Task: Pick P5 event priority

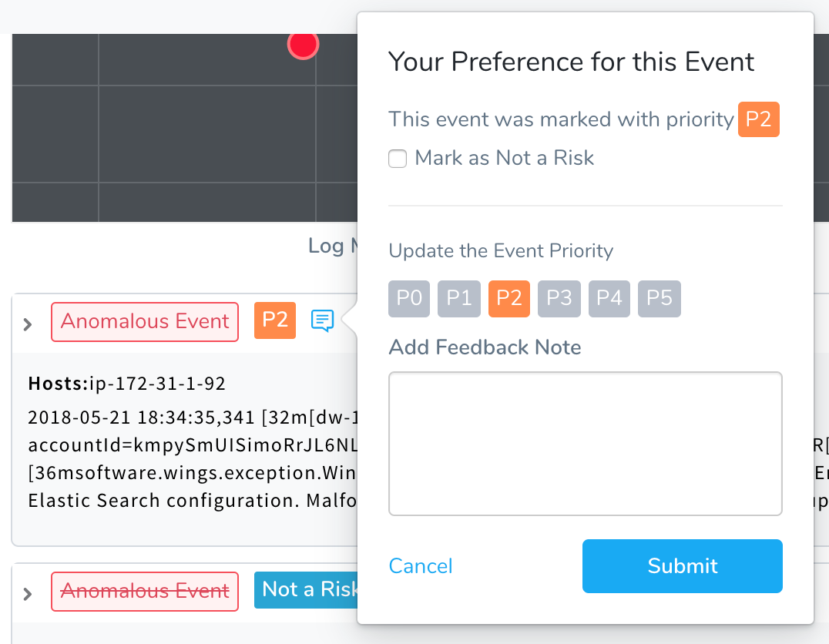Action: tap(660, 299)
